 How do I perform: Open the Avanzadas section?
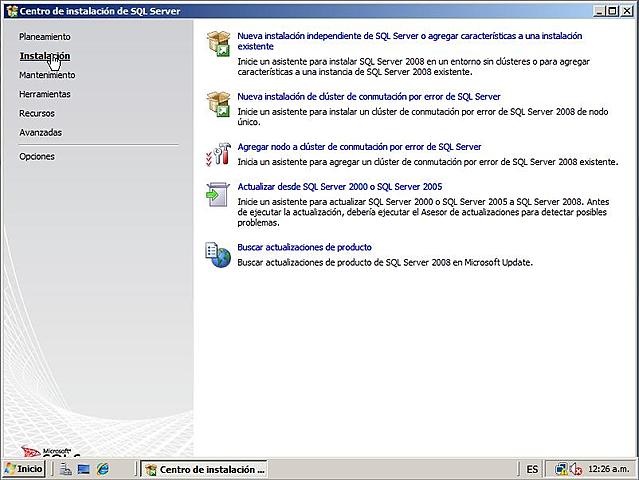tap(40, 132)
